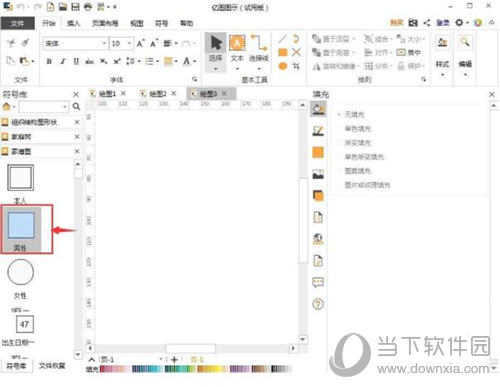
Task: Switch to 文件恢复 bottom panel tab
Action: click(52, 366)
